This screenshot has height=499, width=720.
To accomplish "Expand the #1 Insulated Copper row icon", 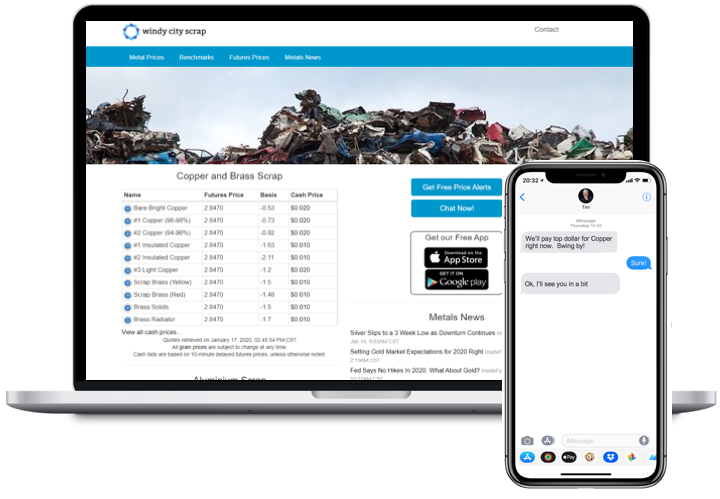I will coord(128,246).
